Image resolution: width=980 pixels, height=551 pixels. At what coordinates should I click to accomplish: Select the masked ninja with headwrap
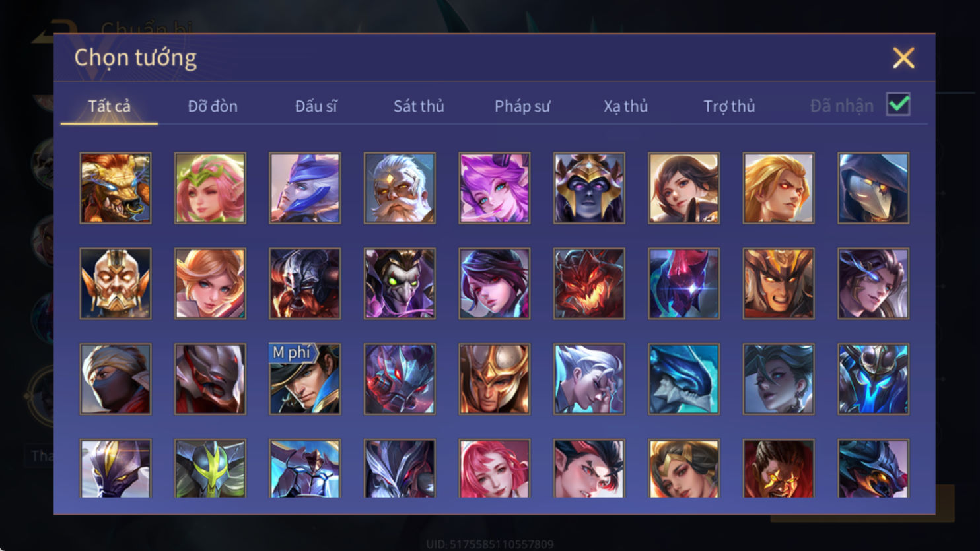pyautogui.click(x=116, y=379)
